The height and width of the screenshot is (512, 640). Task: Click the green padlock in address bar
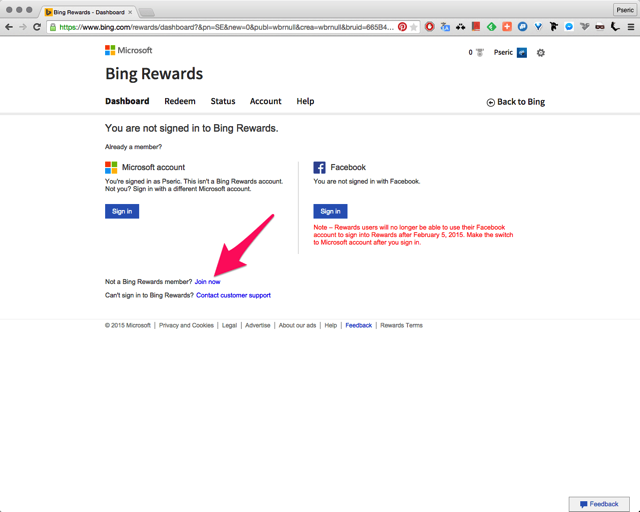pos(53,27)
